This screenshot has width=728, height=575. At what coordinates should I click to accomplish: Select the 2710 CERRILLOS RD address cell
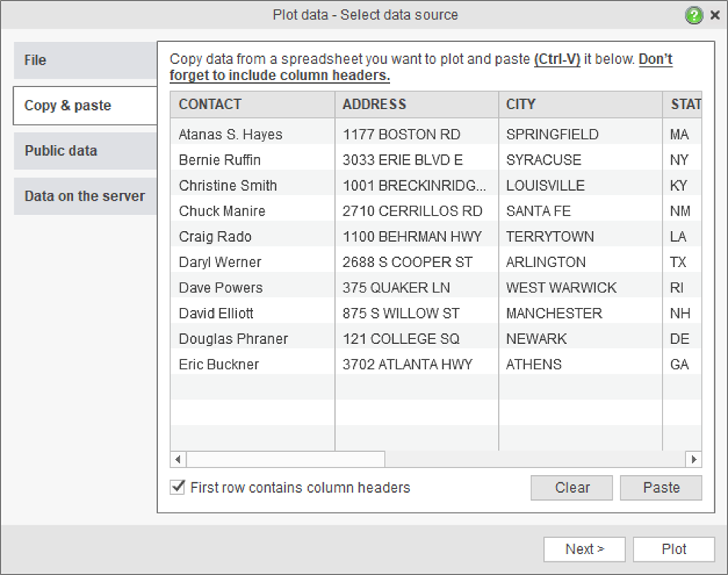pos(417,211)
